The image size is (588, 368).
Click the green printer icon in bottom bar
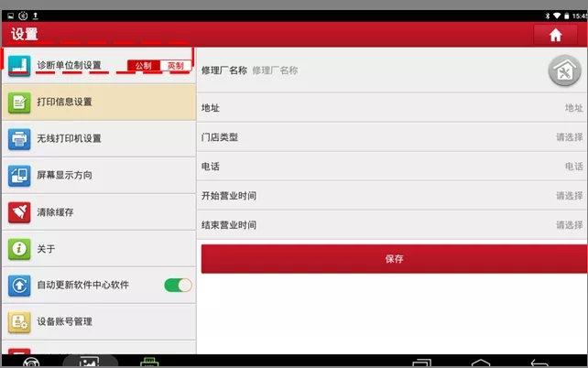pos(149,362)
